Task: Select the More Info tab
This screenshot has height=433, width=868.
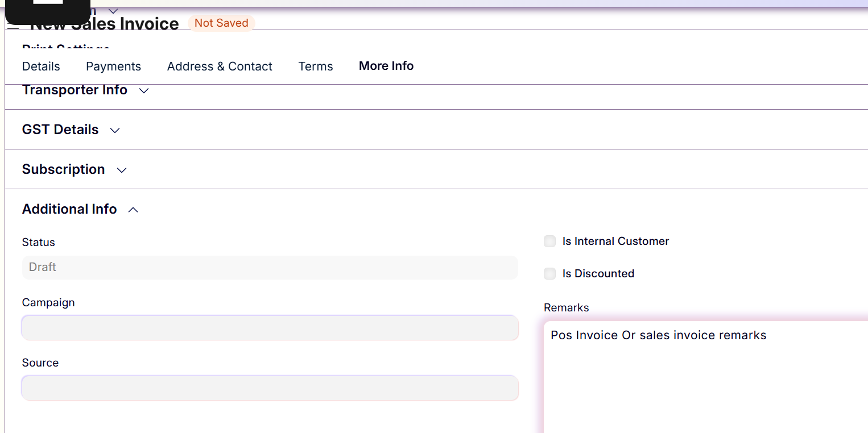Action: tap(386, 66)
